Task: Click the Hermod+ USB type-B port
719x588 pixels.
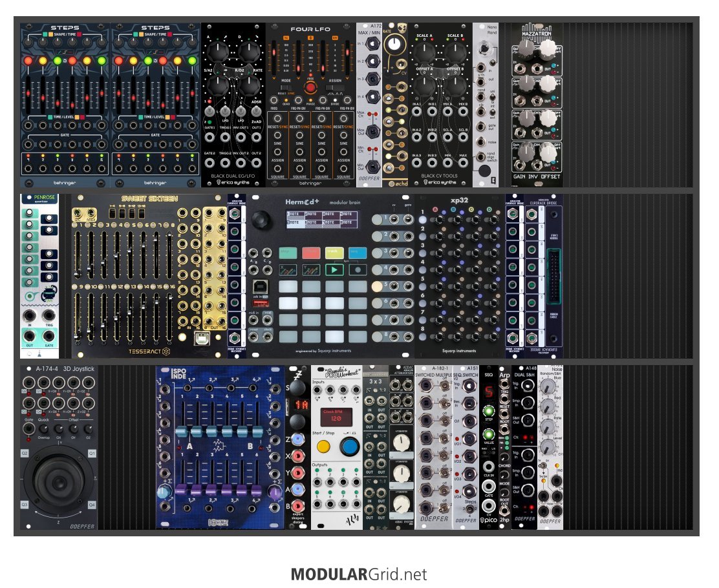Action: (x=260, y=288)
